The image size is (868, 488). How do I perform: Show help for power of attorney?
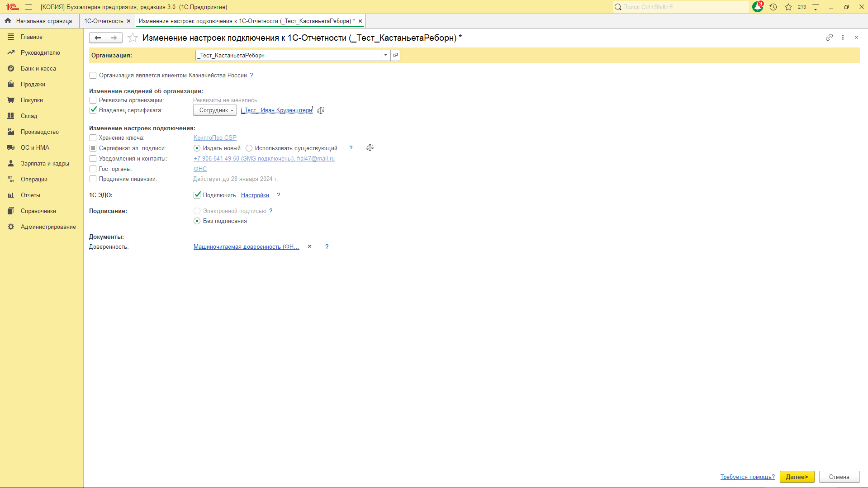pos(327,246)
